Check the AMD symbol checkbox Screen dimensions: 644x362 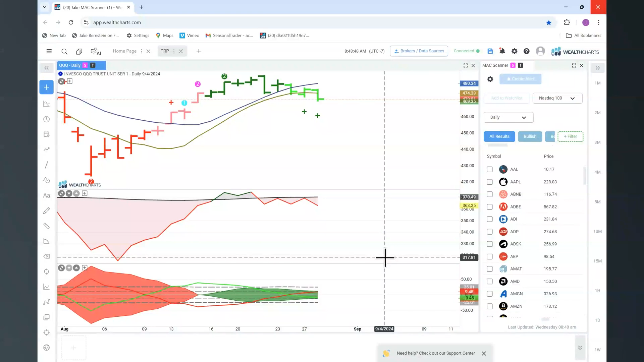coord(490,282)
